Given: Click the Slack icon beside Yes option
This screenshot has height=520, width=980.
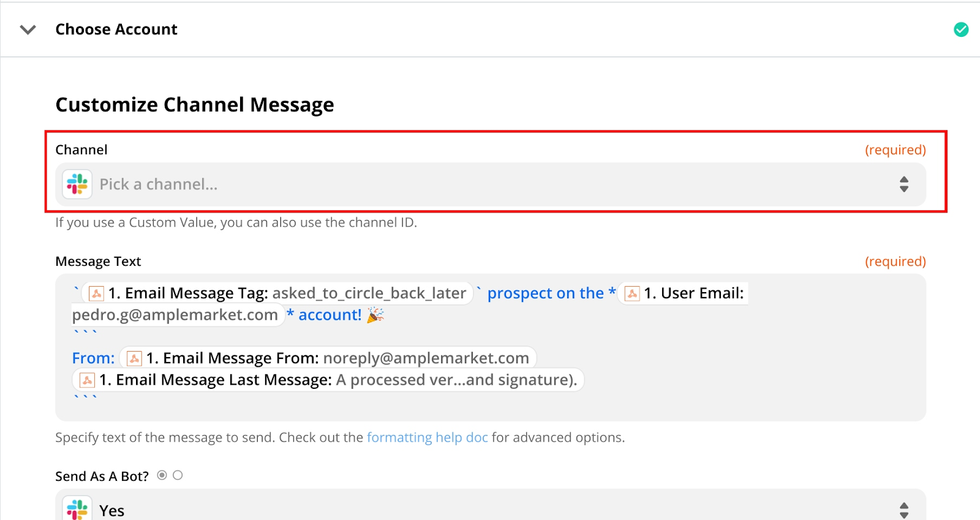Looking at the screenshot, I should coord(77,510).
